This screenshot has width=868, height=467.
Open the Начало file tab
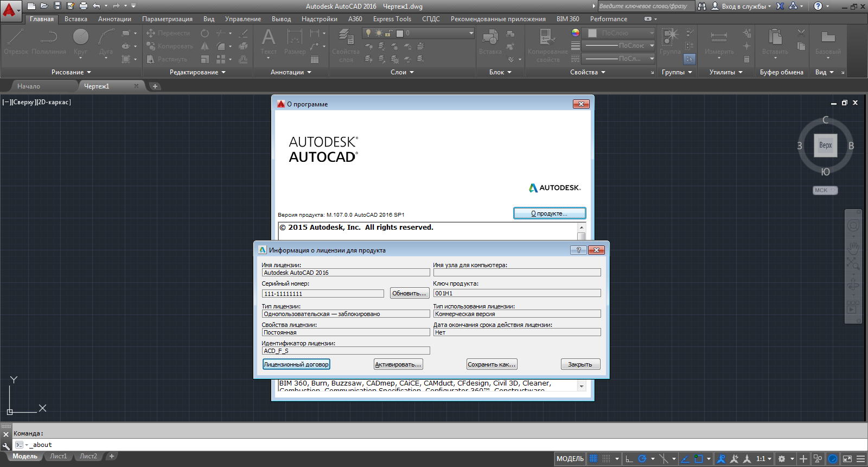click(x=29, y=86)
